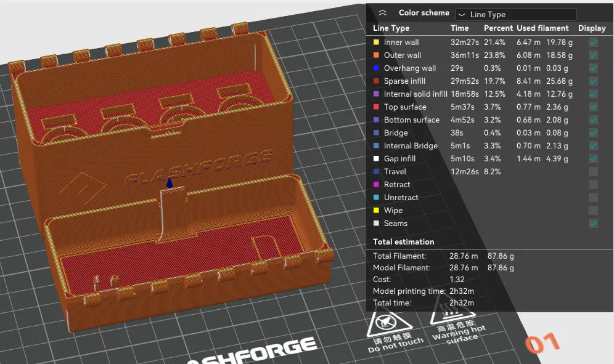Click the Retract magenta swatch

pyautogui.click(x=376, y=184)
